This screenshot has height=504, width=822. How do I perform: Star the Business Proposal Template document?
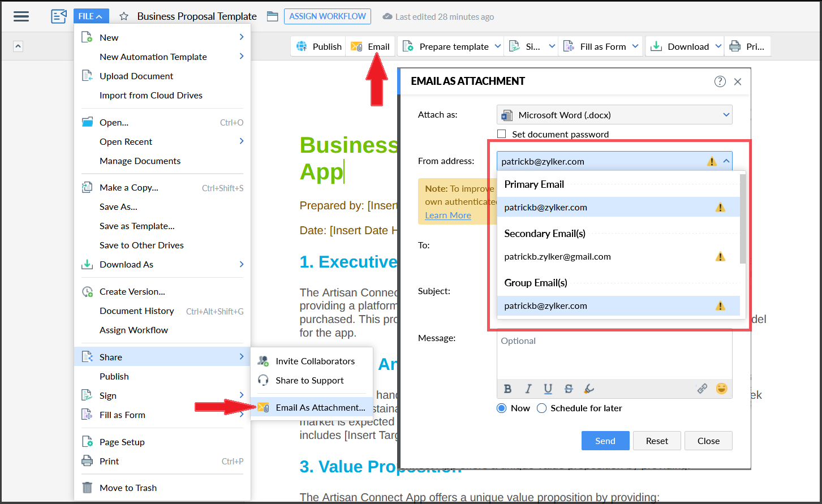[x=124, y=16]
